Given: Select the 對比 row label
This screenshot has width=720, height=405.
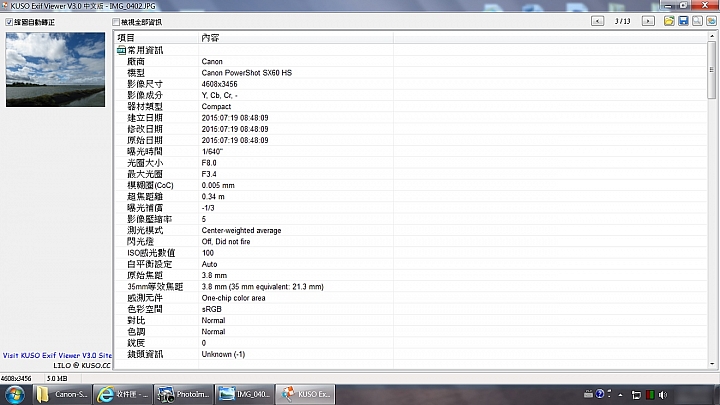Looking at the screenshot, I should tap(136, 320).
